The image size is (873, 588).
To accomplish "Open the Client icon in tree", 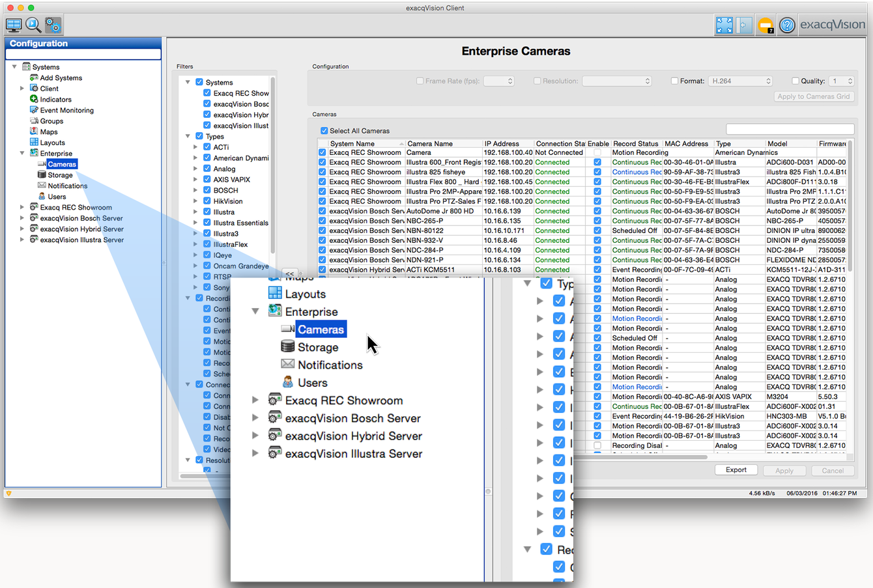I will pyautogui.click(x=34, y=88).
